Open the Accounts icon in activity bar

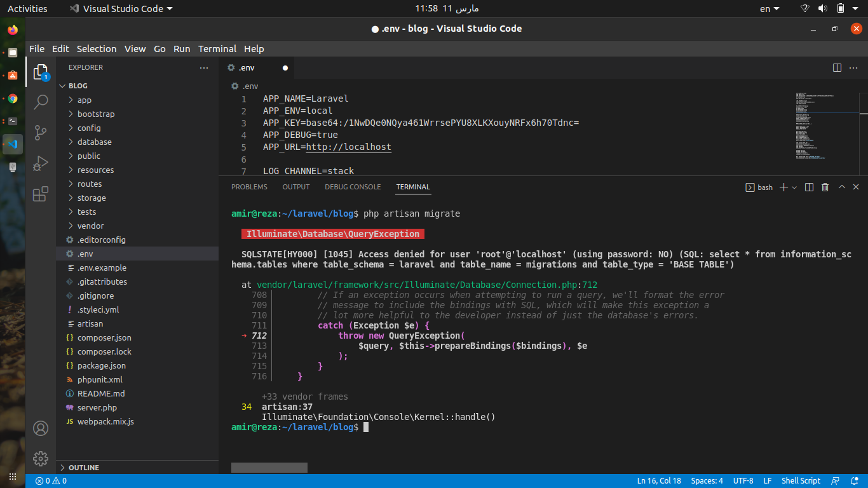(41, 428)
